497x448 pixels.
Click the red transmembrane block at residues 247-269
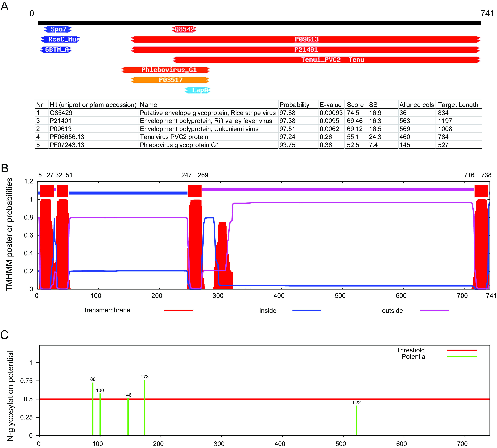[195, 191]
